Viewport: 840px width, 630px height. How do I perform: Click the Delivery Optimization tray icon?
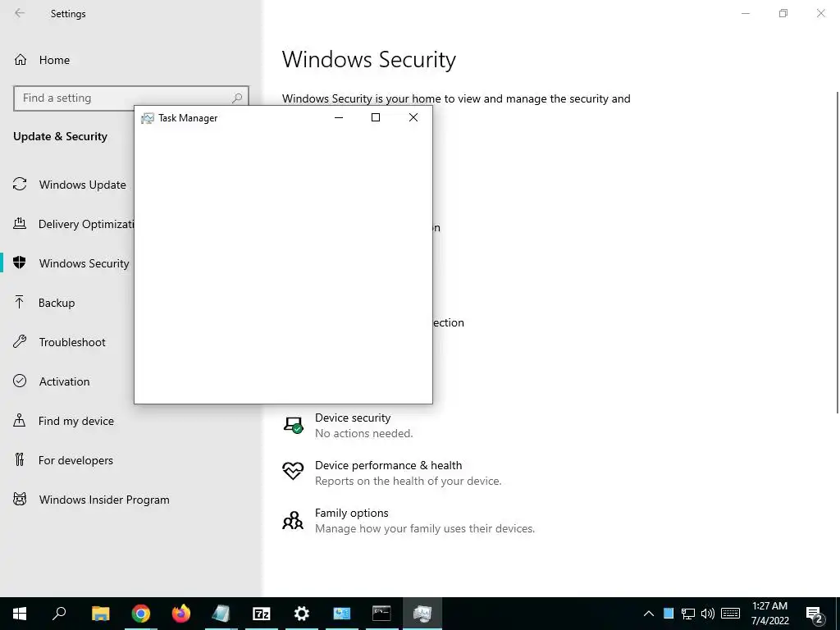[20, 223]
